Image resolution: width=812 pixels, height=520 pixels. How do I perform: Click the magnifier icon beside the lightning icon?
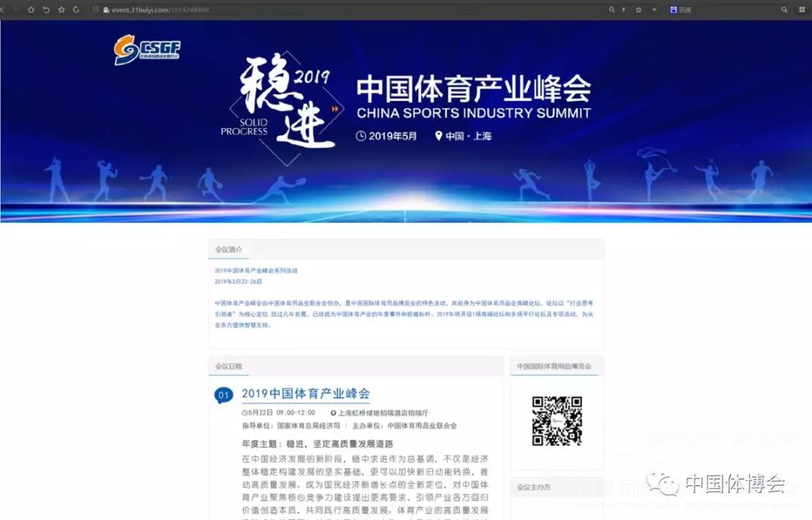[611, 10]
